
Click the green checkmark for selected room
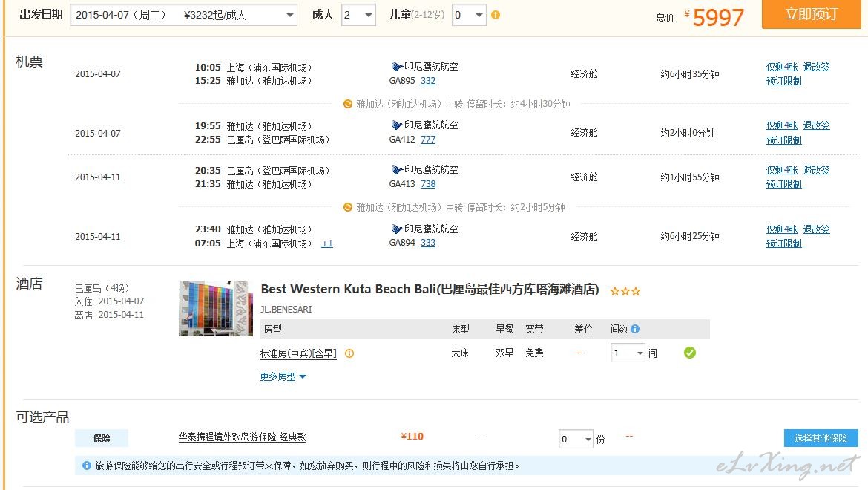pos(690,353)
